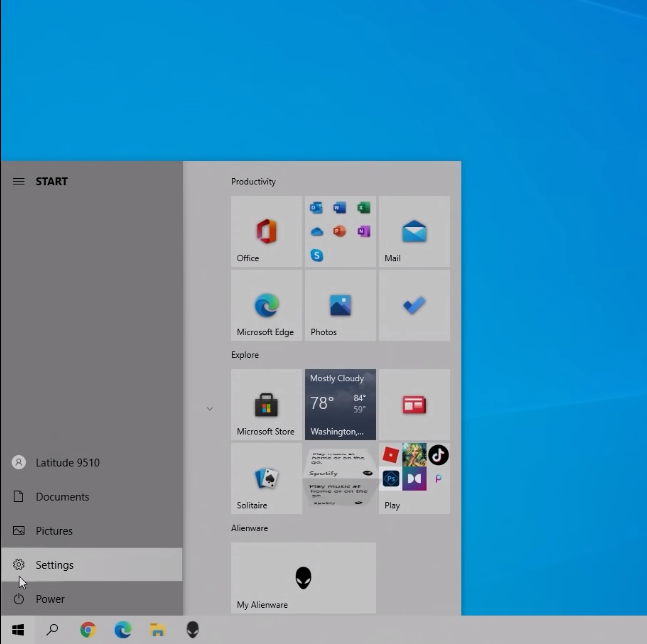
Task: Launch the My Alienware tile
Action: pos(303,578)
